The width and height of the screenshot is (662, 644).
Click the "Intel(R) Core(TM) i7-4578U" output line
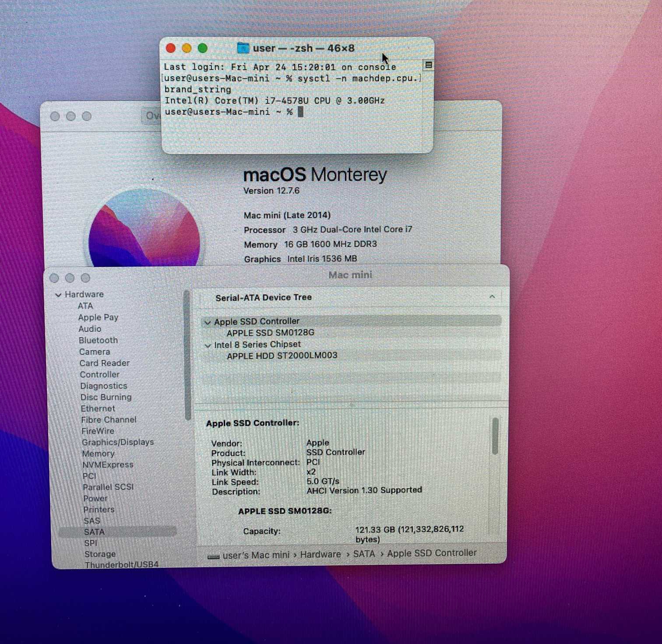pos(275,101)
